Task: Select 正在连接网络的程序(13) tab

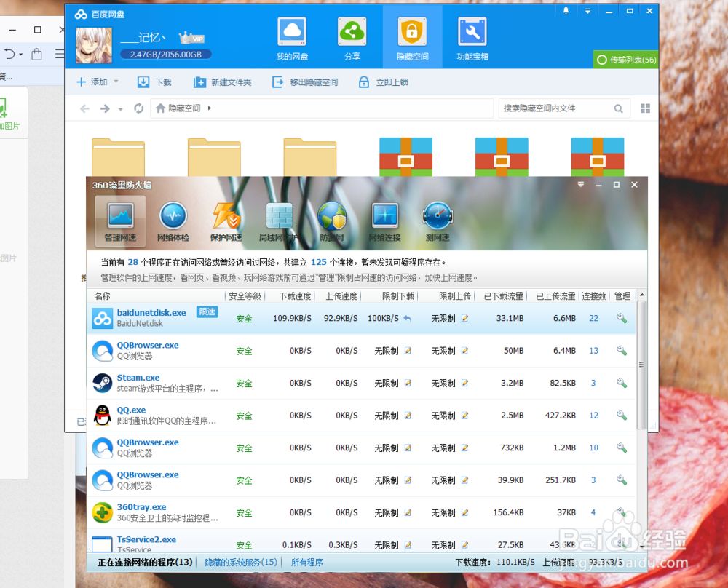Action: [x=145, y=562]
